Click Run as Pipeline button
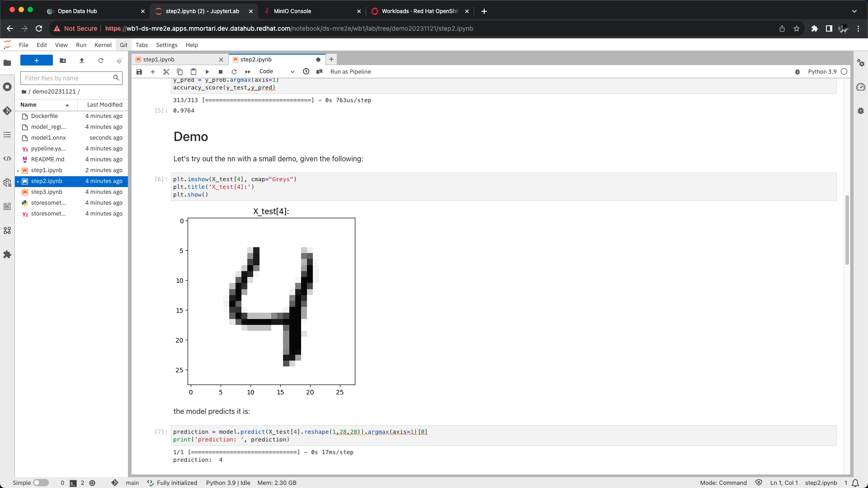This screenshot has width=868, height=488. 350,72
